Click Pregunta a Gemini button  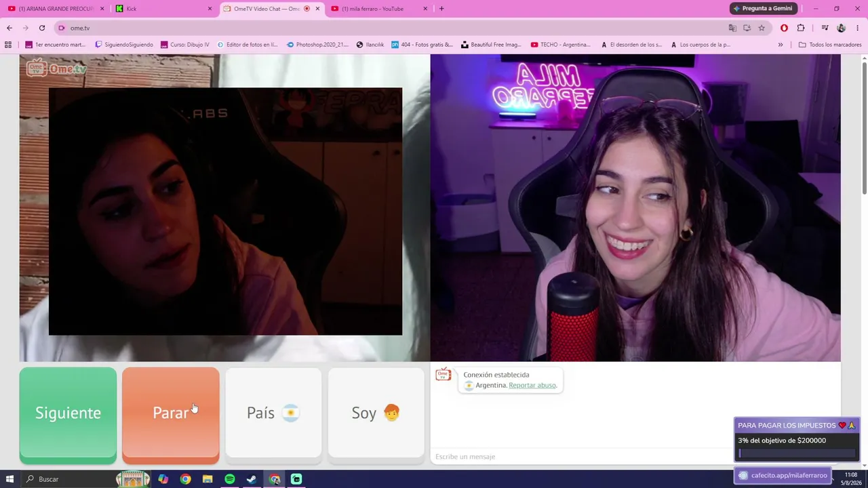(x=762, y=9)
